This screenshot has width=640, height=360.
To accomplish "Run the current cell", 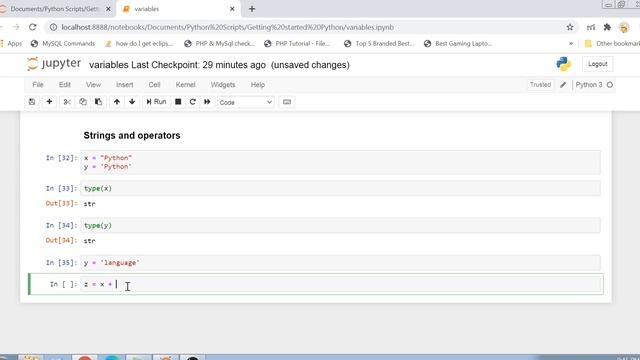I will (x=156, y=102).
